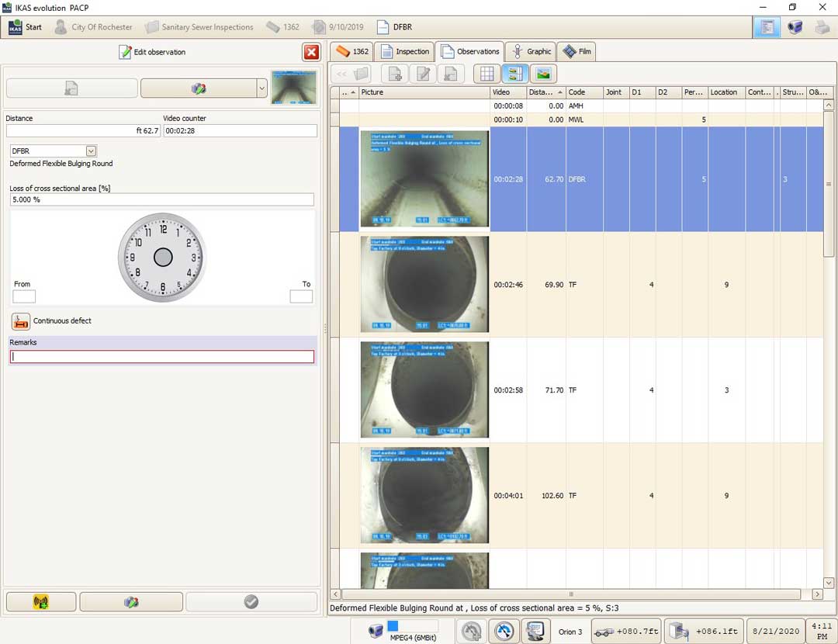Toggle the picture list view icon
Screen dimensions: 838x644
pos(515,74)
